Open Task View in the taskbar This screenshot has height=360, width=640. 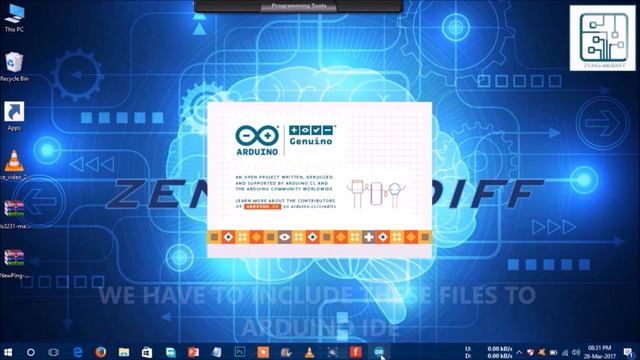[x=53, y=352]
